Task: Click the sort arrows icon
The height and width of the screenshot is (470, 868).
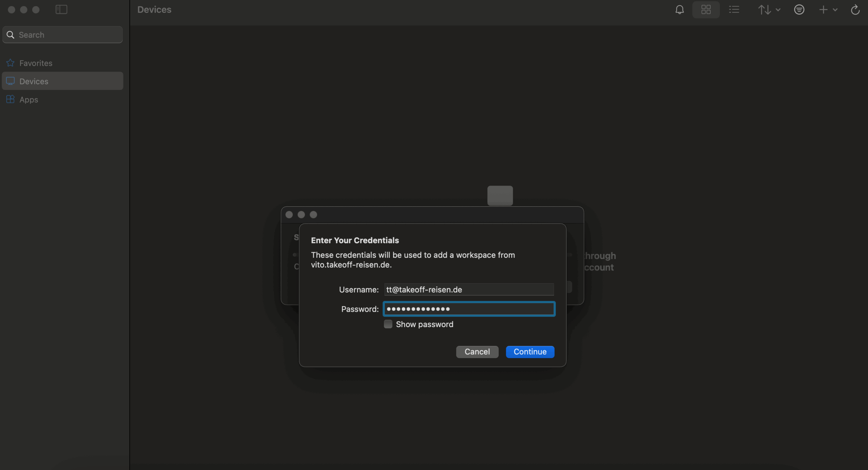Action: [764, 10]
